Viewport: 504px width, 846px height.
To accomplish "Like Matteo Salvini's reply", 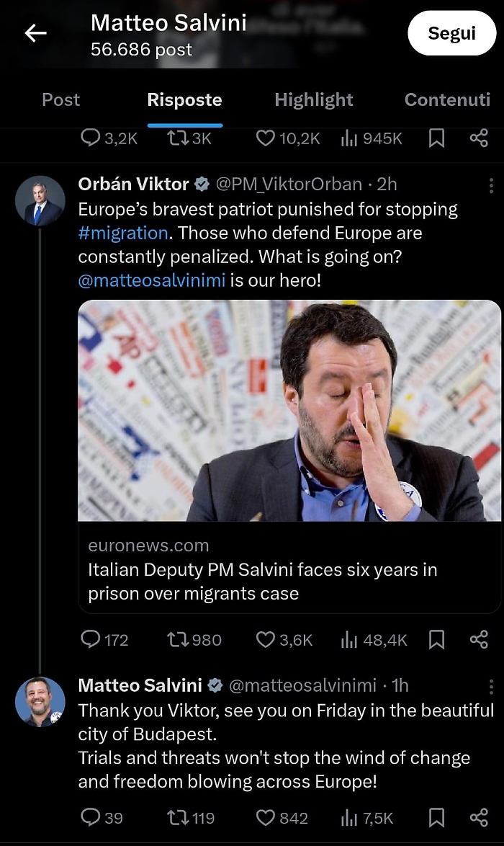I will point(266,817).
